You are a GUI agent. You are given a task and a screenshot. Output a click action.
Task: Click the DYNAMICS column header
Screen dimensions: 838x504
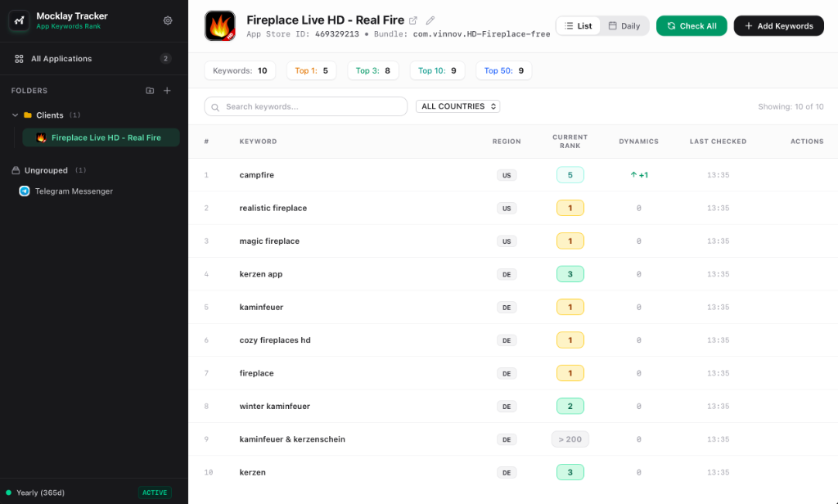pyautogui.click(x=638, y=142)
